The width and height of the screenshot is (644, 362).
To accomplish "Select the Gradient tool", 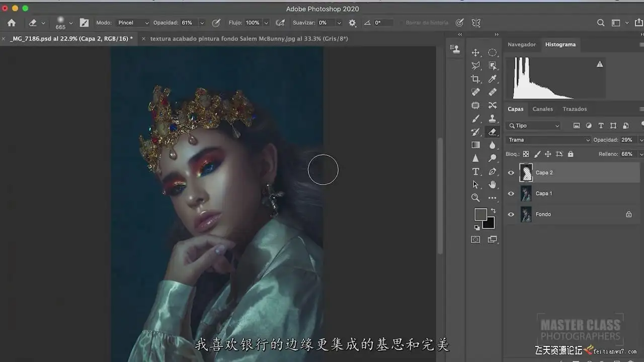I will pos(475,145).
